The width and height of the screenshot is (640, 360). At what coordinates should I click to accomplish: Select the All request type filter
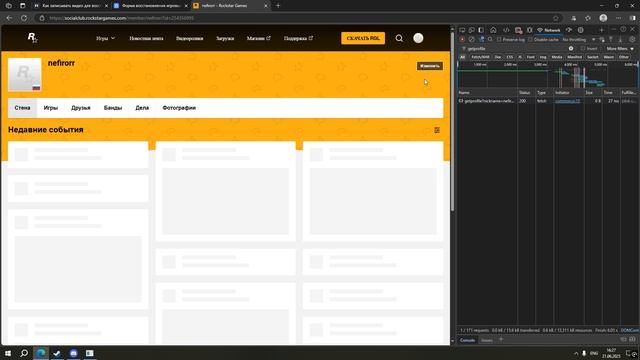pos(462,57)
